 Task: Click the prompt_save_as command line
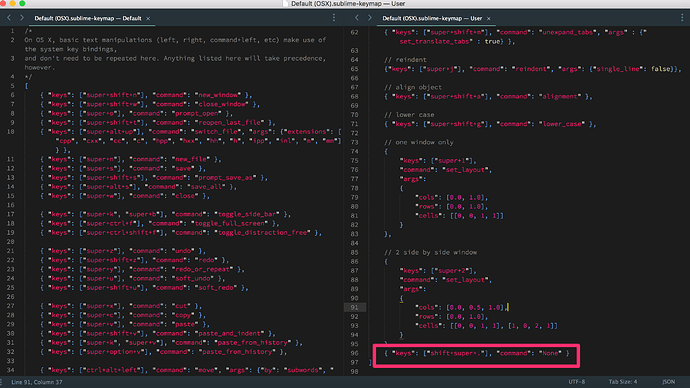(x=154, y=178)
